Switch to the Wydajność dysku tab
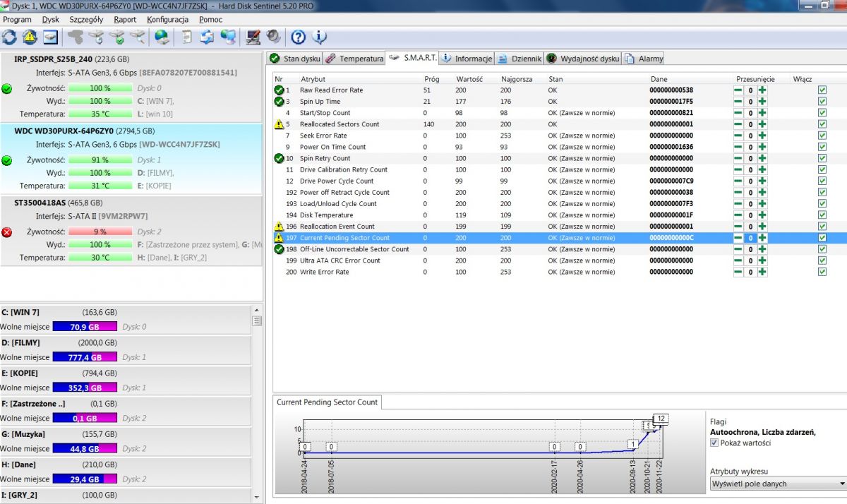Screen dimensions: 847x504 click(x=583, y=59)
